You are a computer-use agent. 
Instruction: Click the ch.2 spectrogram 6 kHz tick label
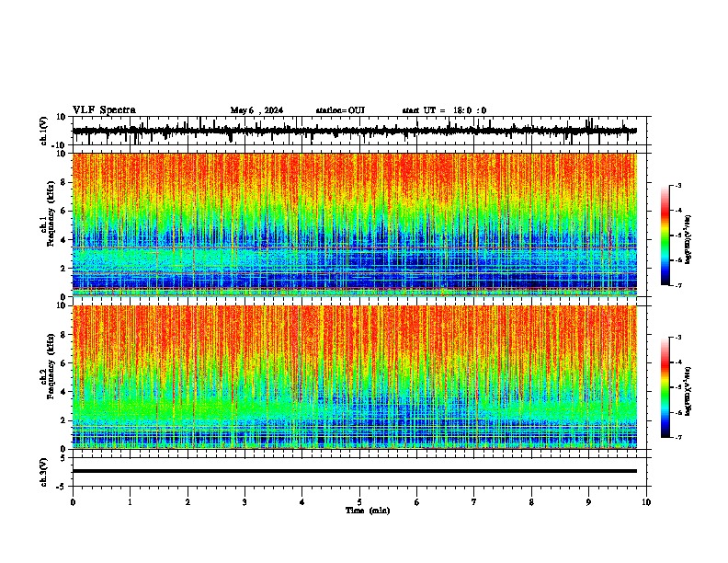[64, 363]
